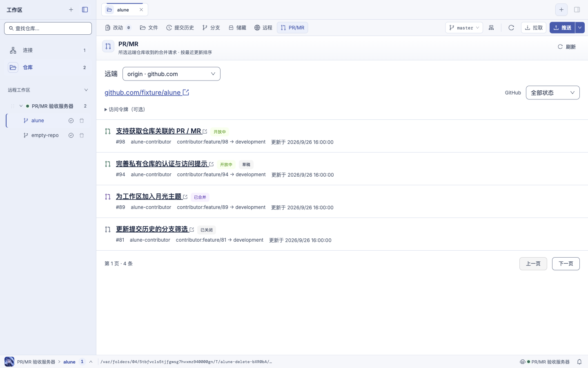
Task: Click the sync refresh icon in toolbar
Action: 511,28
